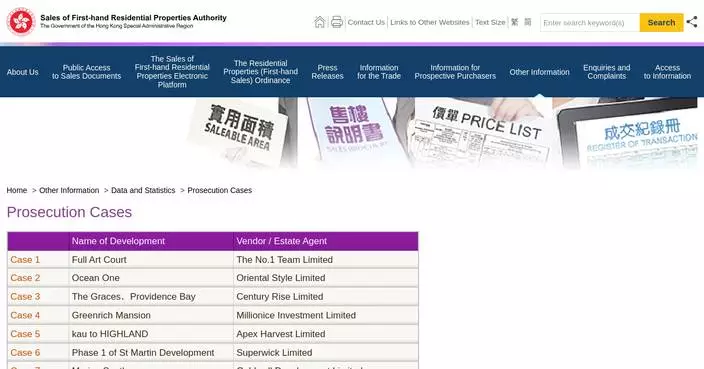
Task: Select the Apex Harvest Limited cell
Action: [326, 334]
